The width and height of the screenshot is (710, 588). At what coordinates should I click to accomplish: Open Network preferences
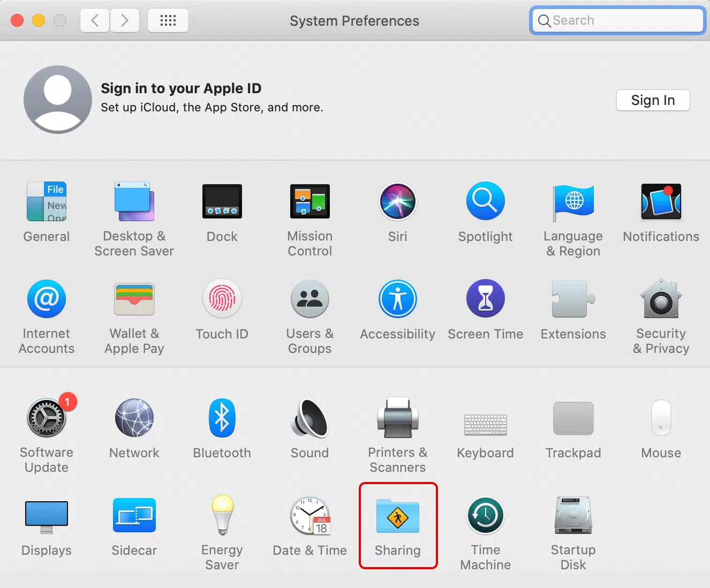tap(134, 417)
